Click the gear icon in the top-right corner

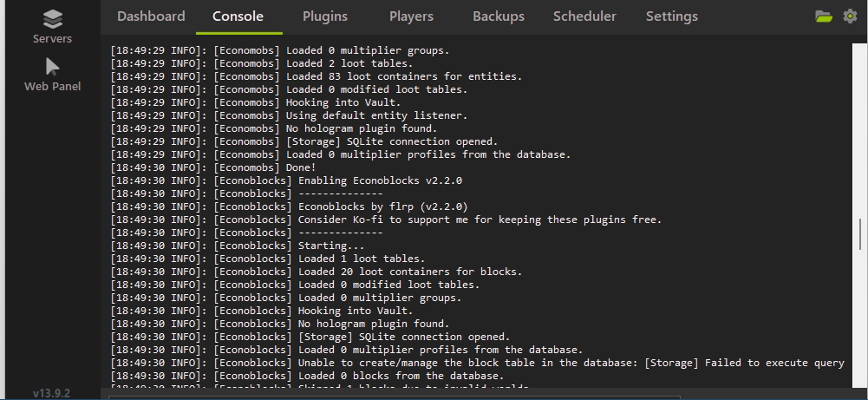tap(850, 16)
